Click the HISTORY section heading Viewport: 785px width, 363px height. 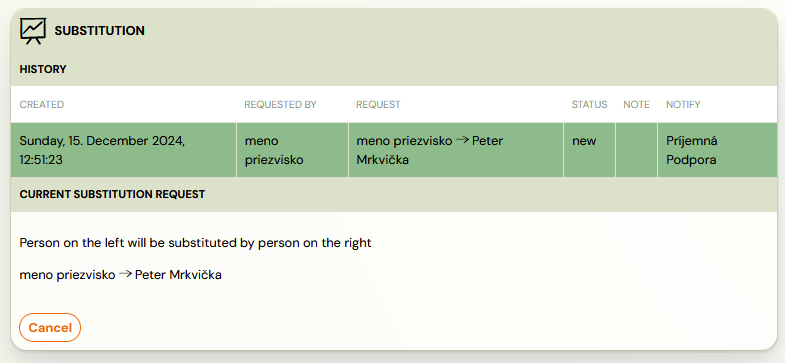[x=43, y=70]
